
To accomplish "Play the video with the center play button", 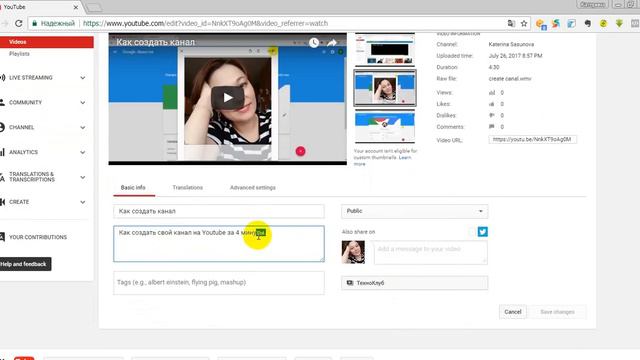I will click(x=228, y=98).
